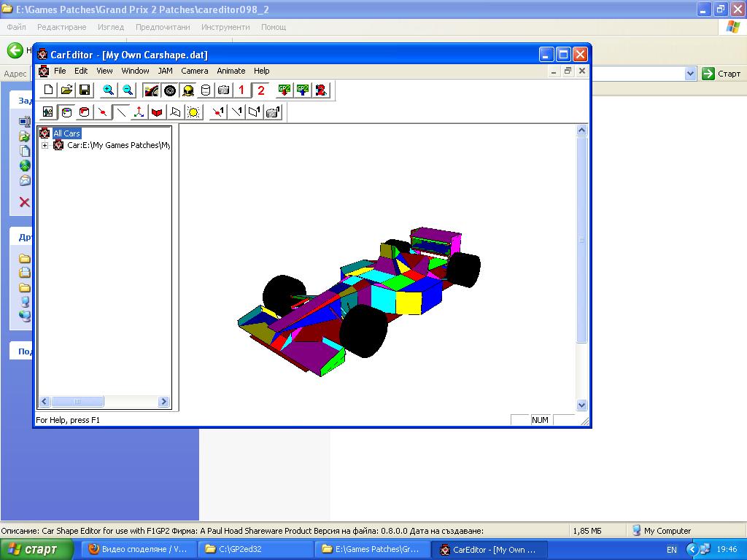Expand the Car:E:\My Games Patches tree node

[x=45, y=145]
